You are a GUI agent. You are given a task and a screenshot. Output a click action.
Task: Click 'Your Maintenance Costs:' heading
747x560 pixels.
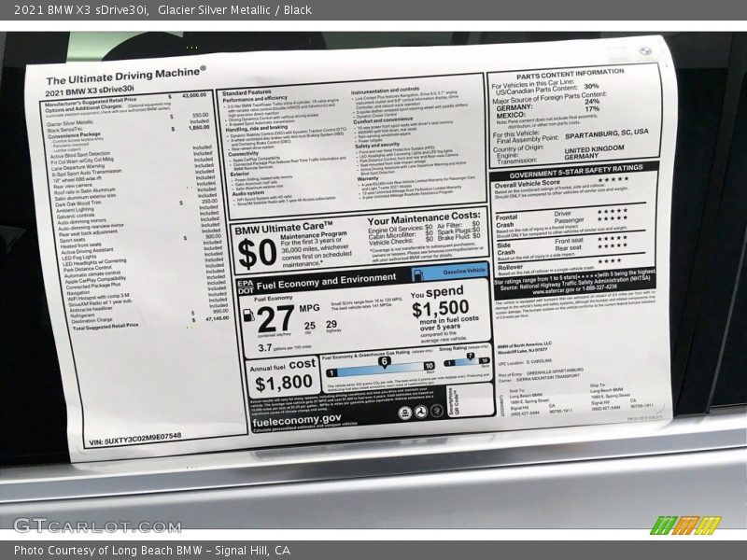[424, 218]
